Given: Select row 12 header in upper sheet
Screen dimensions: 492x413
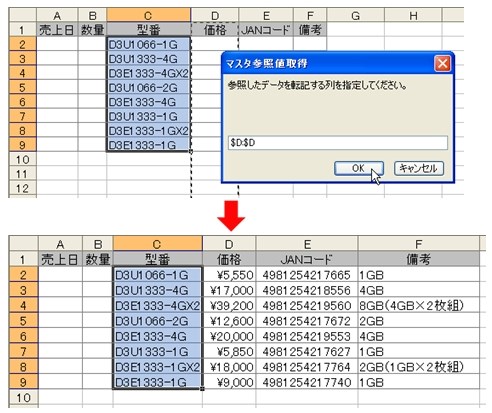Looking at the screenshot, I should coord(22,188).
